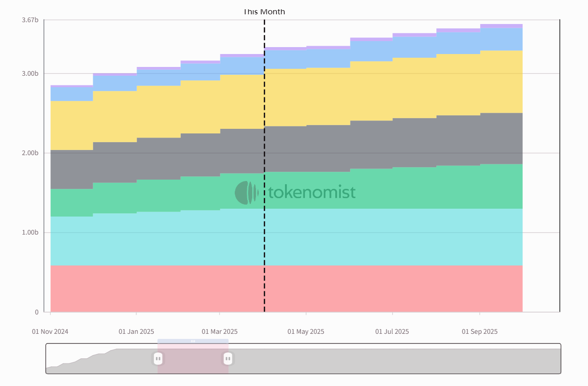Click the right range slider handle
The width and height of the screenshot is (588, 386).
tap(228, 358)
